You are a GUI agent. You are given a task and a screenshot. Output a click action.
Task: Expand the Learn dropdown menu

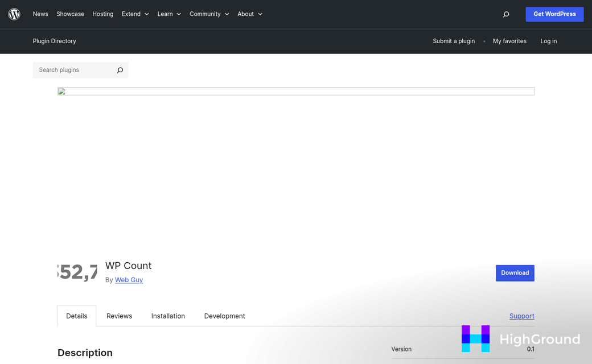coord(169,14)
